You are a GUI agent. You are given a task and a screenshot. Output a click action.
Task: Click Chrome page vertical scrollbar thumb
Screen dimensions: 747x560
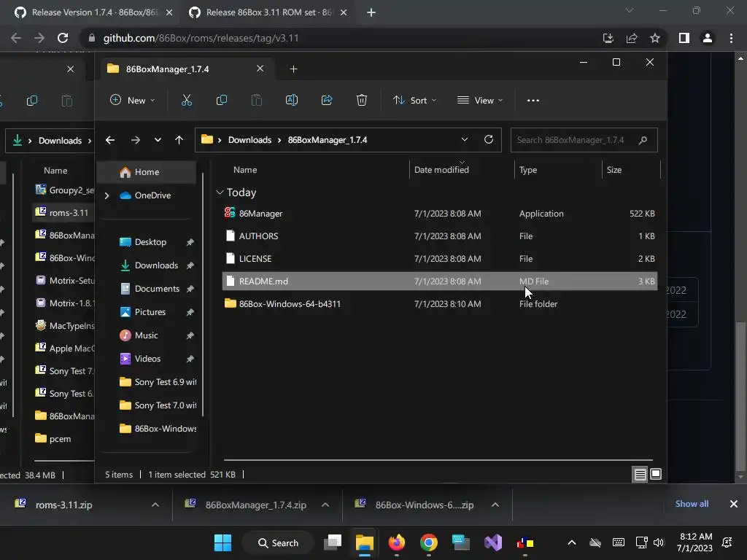pos(740,395)
